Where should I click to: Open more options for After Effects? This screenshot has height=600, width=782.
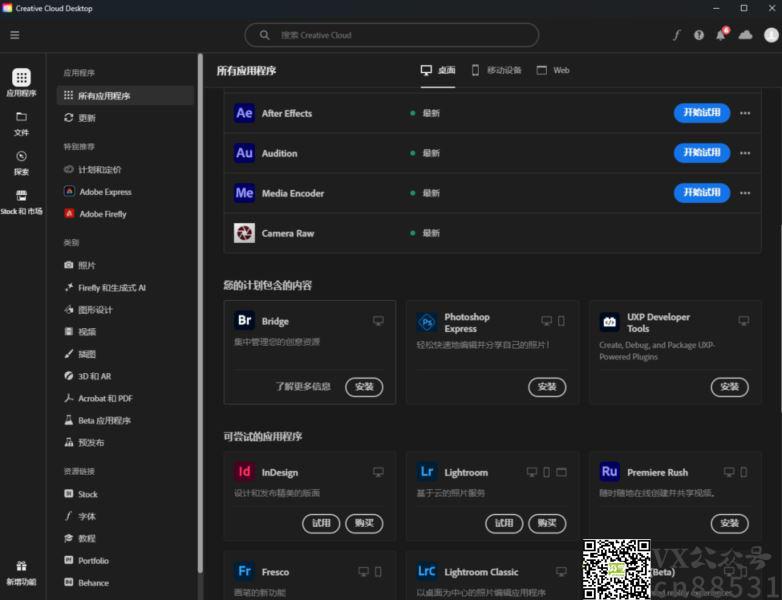pyautogui.click(x=745, y=113)
